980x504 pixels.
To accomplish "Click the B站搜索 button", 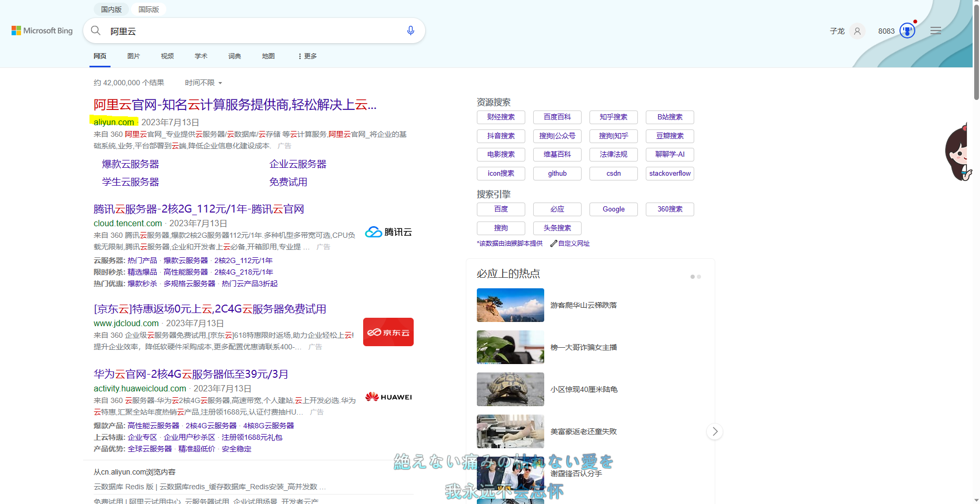I will pyautogui.click(x=670, y=117).
